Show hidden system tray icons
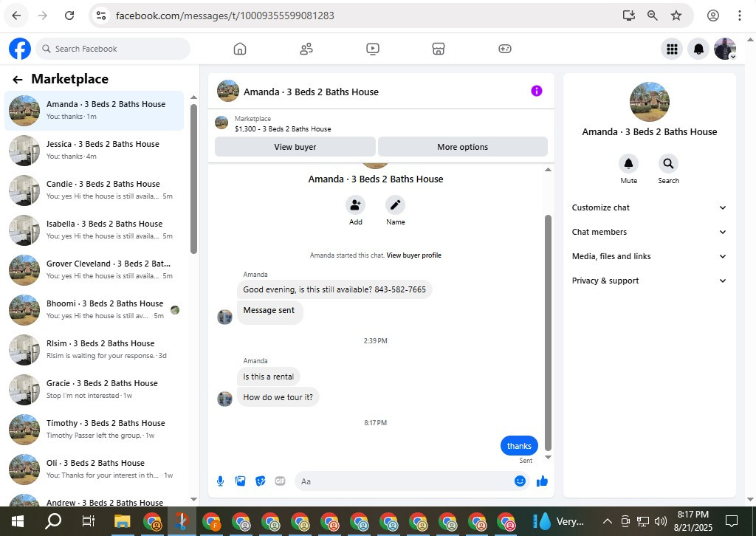756x536 pixels. tap(608, 521)
